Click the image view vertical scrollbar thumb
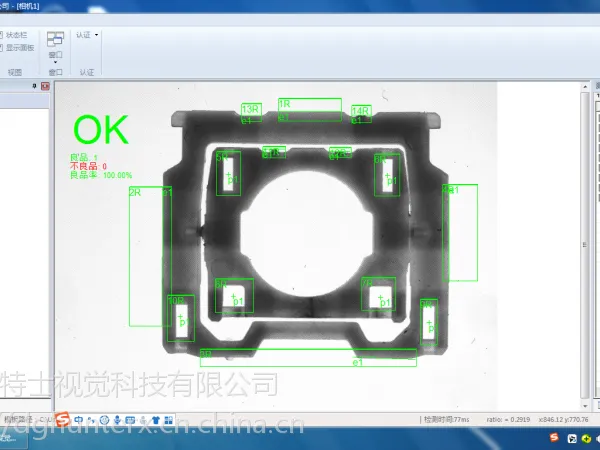Screen dimensions: 600x450 (585, 245)
